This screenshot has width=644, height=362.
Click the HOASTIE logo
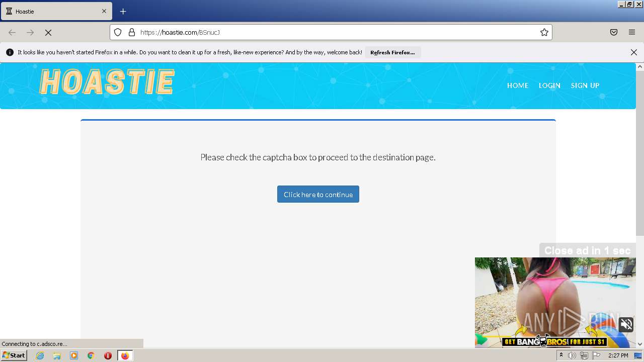pyautogui.click(x=107, y=82)
